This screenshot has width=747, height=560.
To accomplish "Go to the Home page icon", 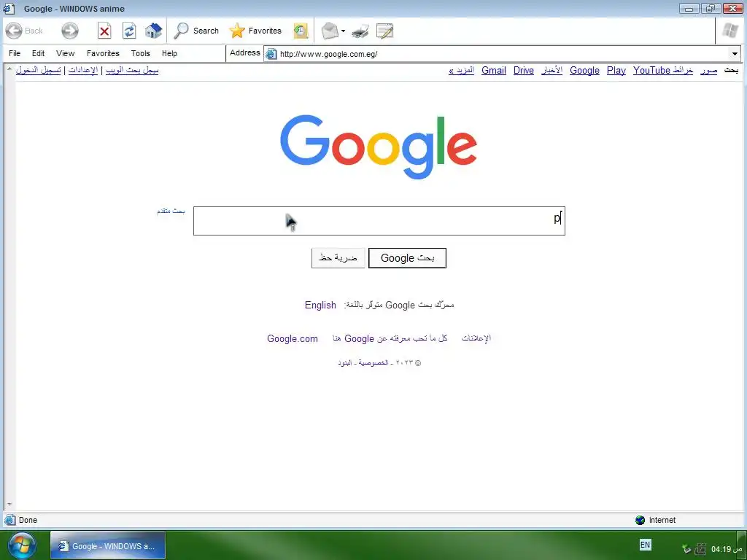I will click(x=153, y=31).
